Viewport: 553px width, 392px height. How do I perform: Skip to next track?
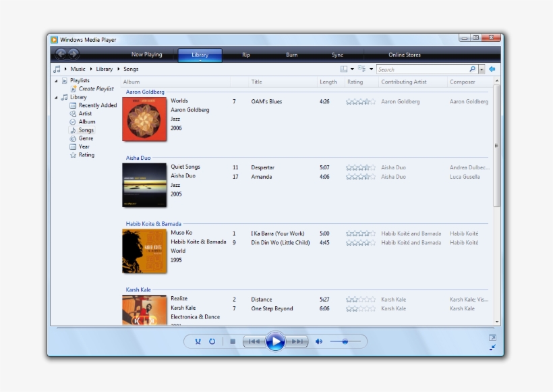click(297, 341)
